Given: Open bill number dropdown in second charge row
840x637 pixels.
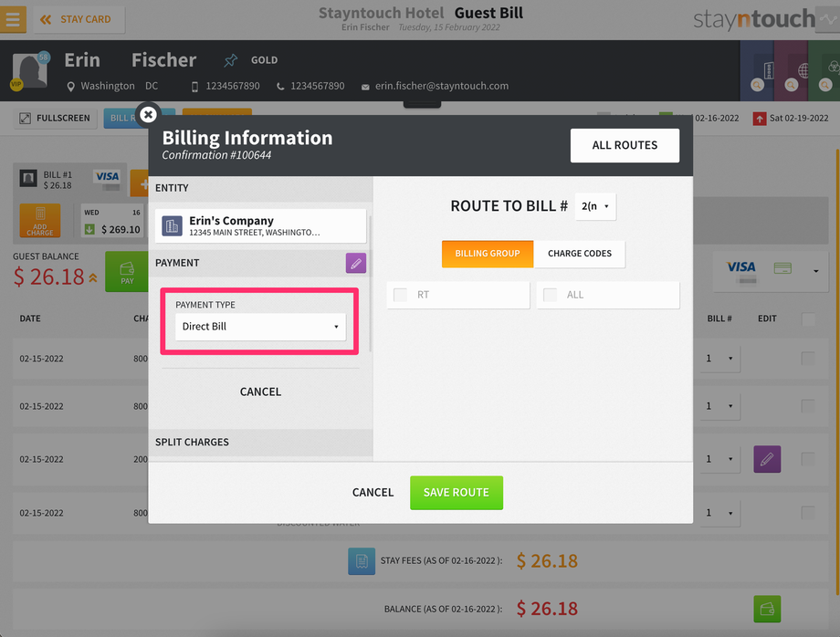Looking at the screenshot, I should 720,406.
